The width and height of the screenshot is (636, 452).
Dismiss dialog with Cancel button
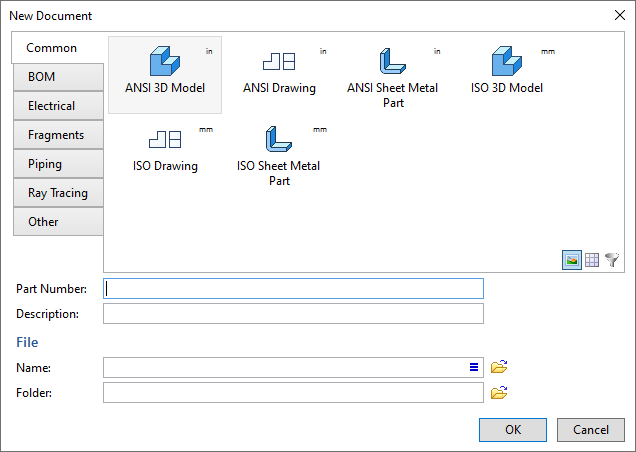(x=591, y=430)
